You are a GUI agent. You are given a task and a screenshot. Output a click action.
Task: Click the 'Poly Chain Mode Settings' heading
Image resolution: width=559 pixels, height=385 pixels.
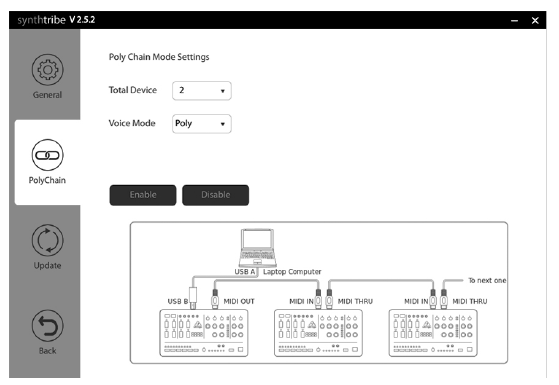click(x=159, y=57)
